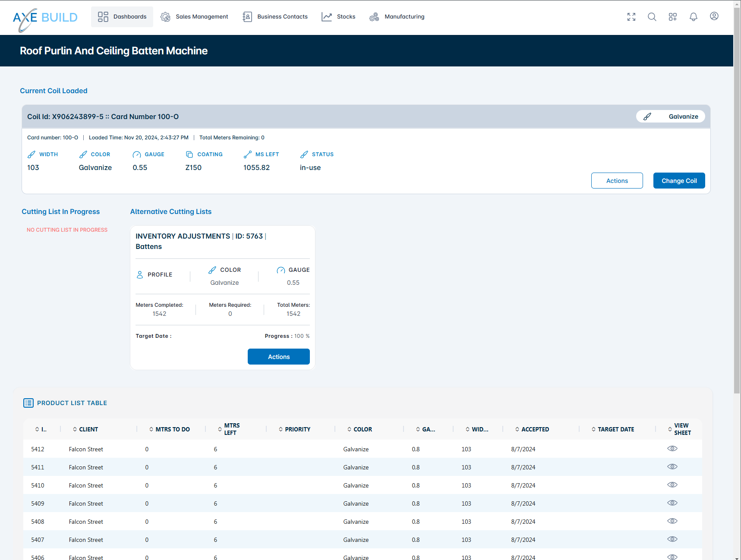The image size is (741, 560).
Task: Click Actions button on Inventory Adjustments card
Action: click(279, 357)
